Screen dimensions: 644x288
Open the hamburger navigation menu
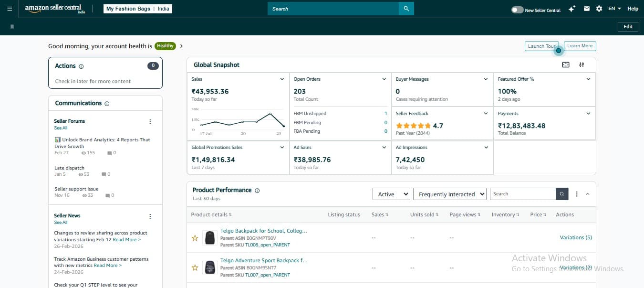point(10,9)
